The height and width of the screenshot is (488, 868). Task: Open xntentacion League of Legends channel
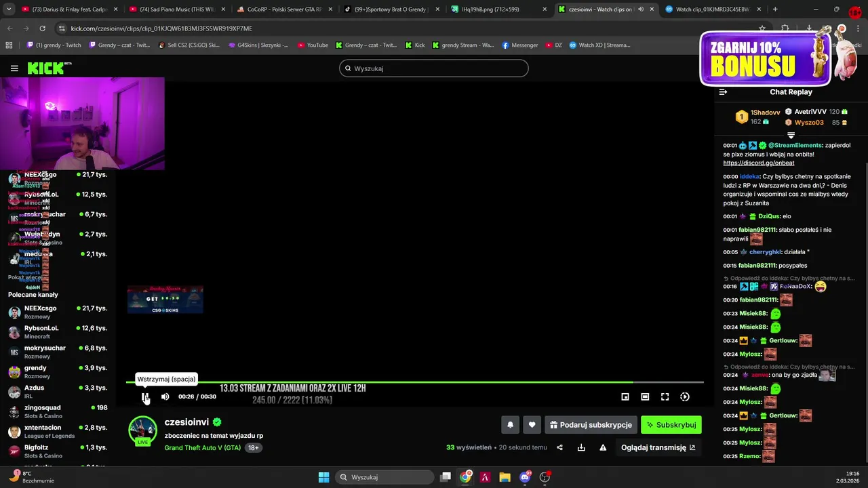[58, 431]
